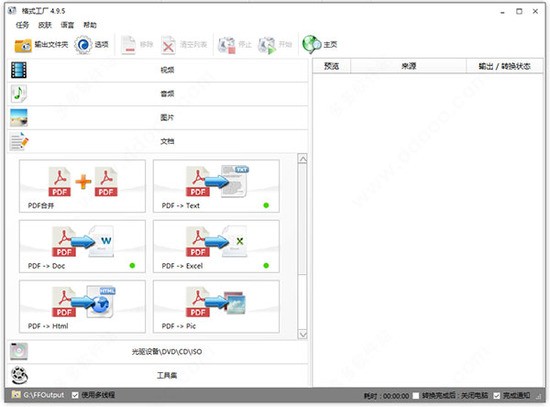Click the G:\FFOutput path link

pos(44,395)
